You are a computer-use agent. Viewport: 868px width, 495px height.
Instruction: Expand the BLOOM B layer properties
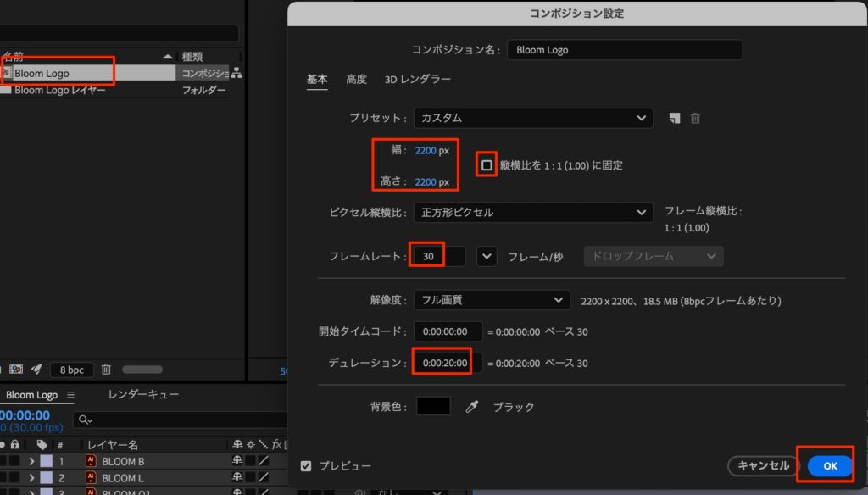[32, 462]
